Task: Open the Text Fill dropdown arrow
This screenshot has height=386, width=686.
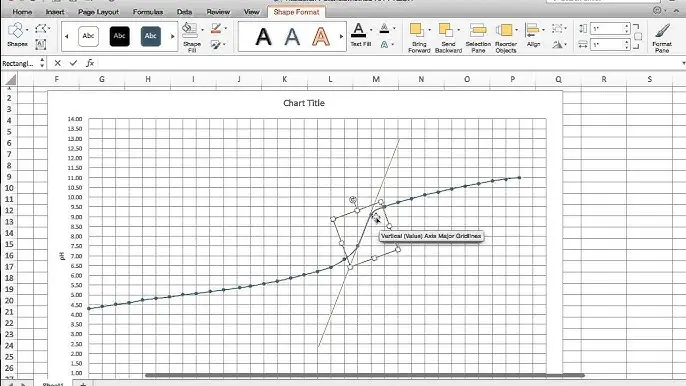Action: click(x=371, y=30)
